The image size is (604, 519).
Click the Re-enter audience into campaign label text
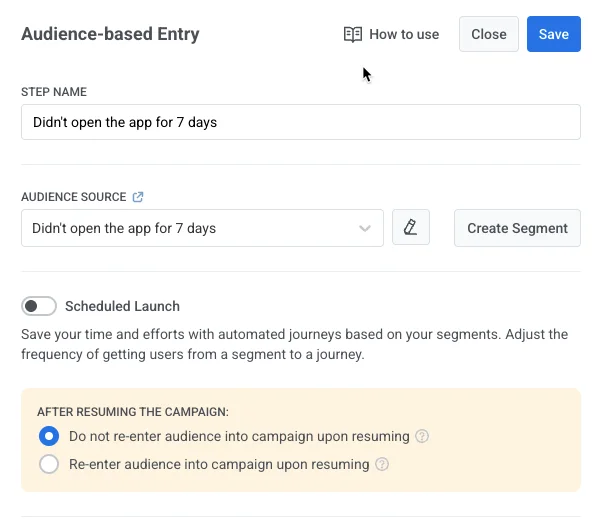click(x=218, y=464)
